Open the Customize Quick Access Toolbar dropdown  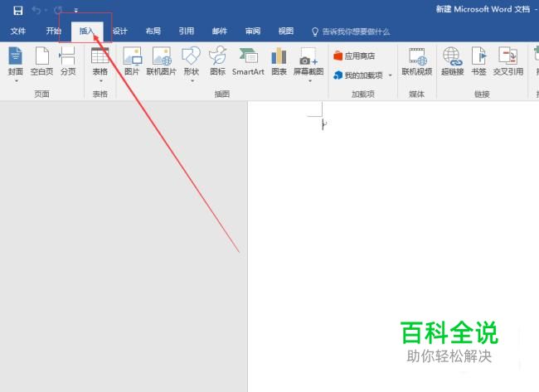point(76,11)
